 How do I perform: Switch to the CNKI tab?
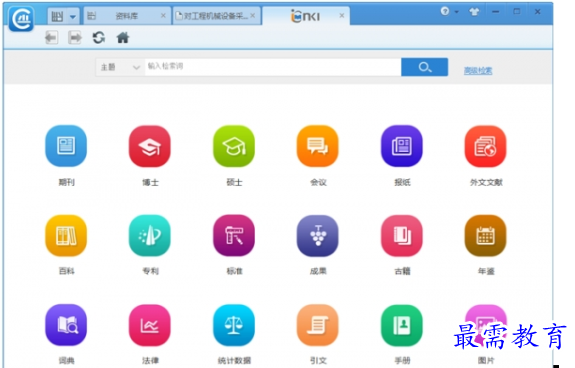click(x=305, y=16)
